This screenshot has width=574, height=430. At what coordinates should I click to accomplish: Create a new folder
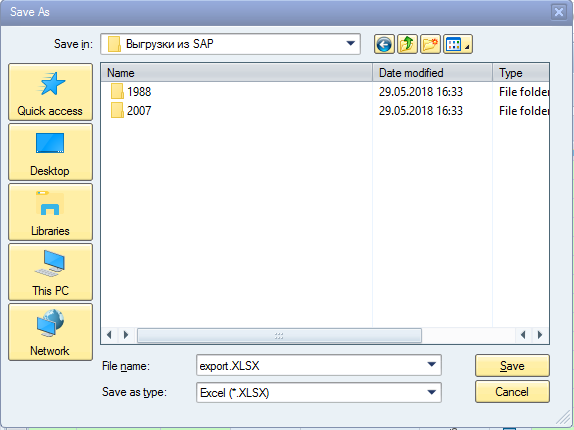coord(430,45)
